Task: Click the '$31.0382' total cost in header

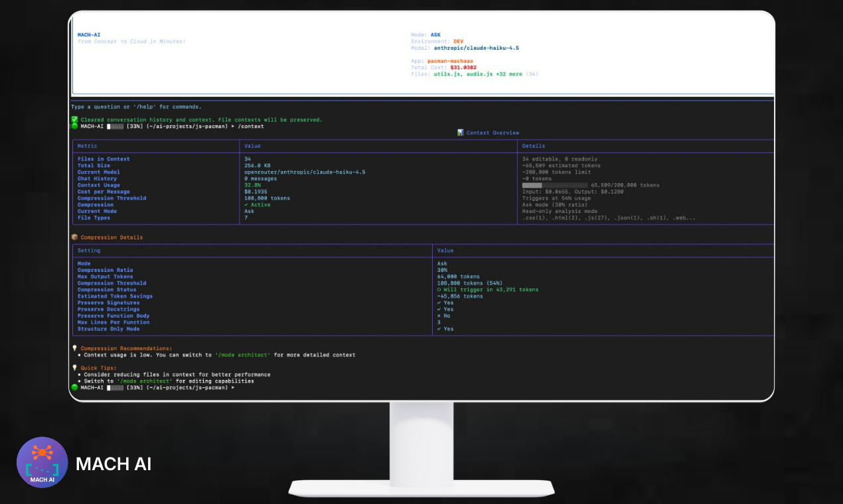Action: (463, 68)
